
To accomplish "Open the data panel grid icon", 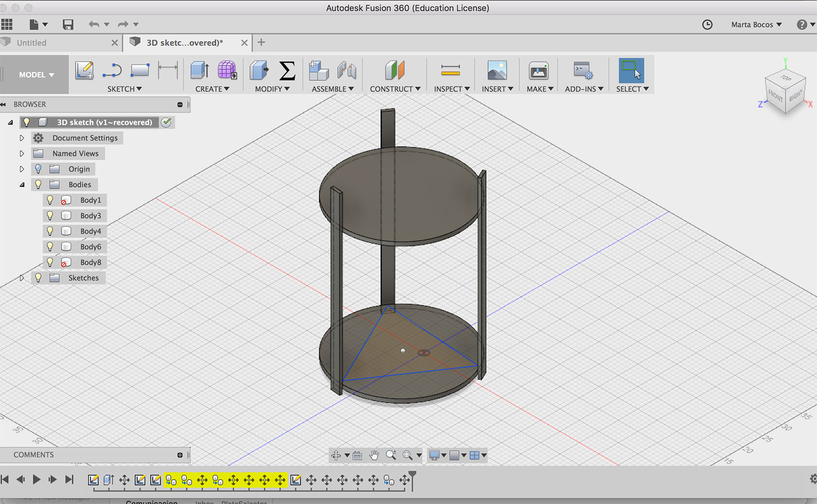I will tap(7, 24).
